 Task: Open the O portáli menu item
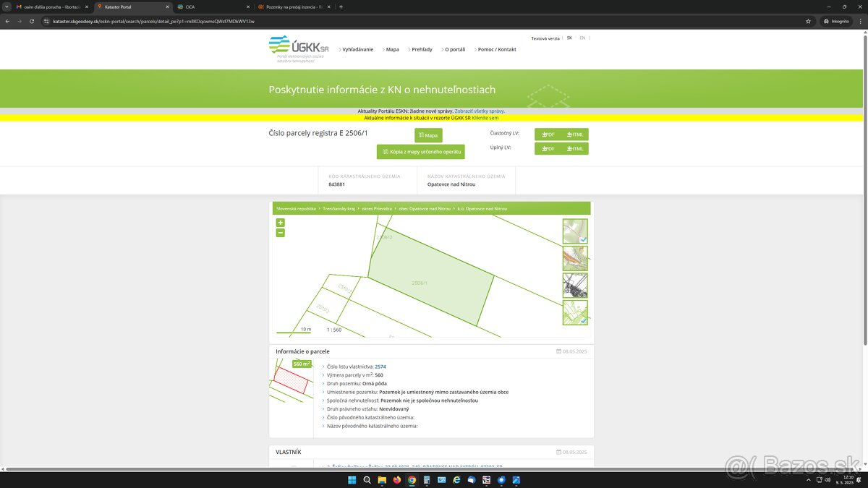point(455,50)
